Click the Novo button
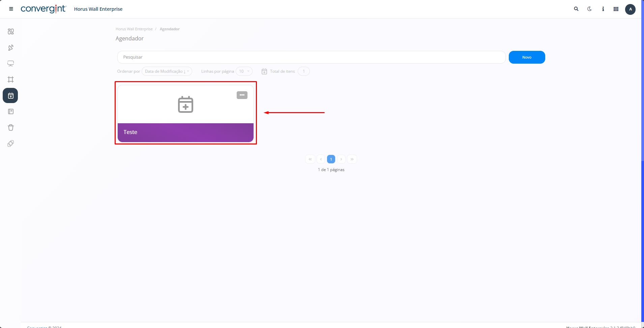Screen dimensions: 644x328 point(527,57)
